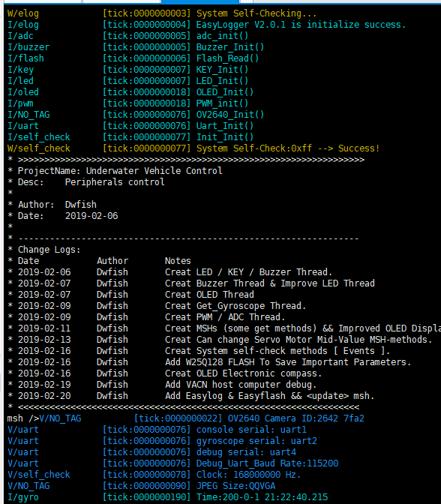The height and width of the screenshot is (504, 441).
Task: Select the 'Author' column header in the change log
Action: 112,261
